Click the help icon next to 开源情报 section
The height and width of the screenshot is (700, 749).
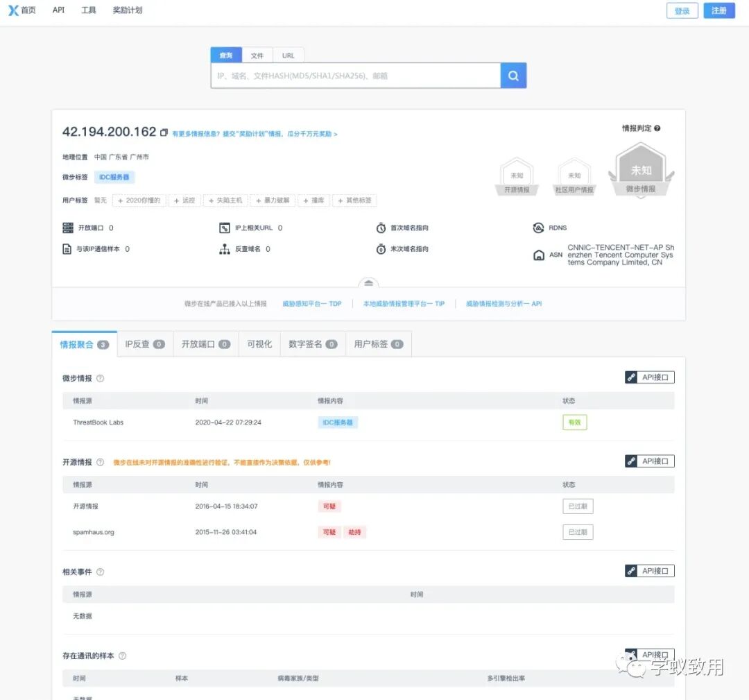101,462
